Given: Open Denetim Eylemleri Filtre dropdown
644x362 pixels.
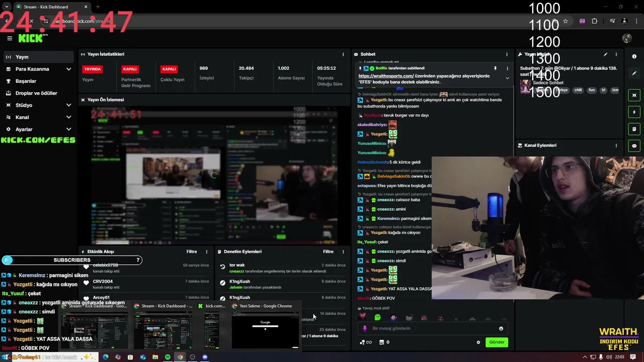Looking at the screenshot, I should pos(328,251).
